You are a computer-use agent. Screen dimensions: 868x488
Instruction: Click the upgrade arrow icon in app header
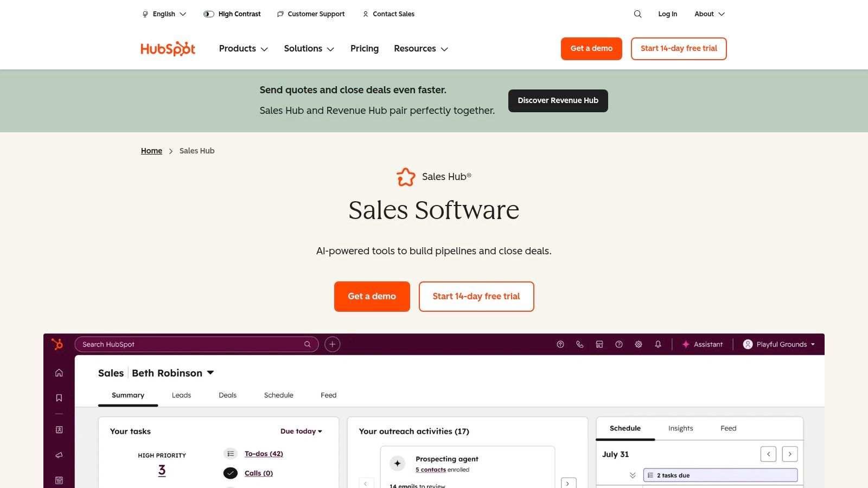click(x=560, y=344)
